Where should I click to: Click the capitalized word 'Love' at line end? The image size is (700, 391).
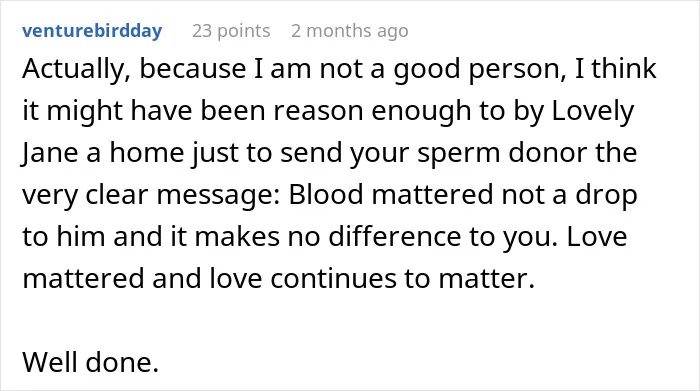point(597,236)
